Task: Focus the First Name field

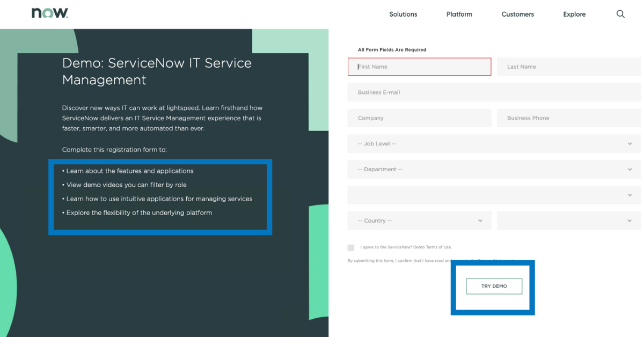Action: (x=420, y=67)
